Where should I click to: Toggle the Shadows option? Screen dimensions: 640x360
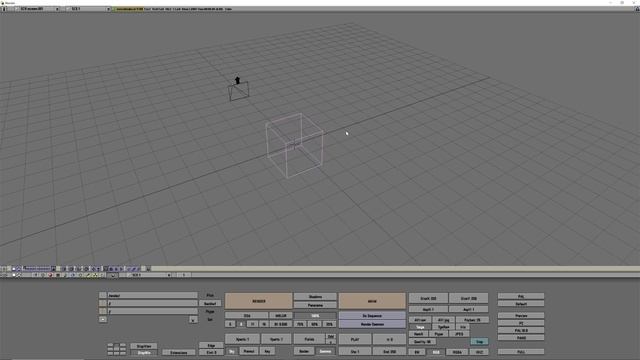315,297
